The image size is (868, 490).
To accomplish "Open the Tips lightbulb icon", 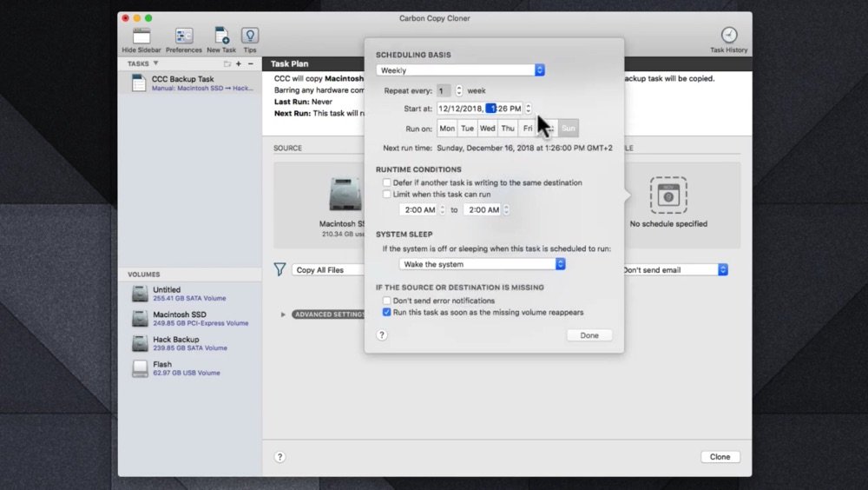I will point(250,36).
